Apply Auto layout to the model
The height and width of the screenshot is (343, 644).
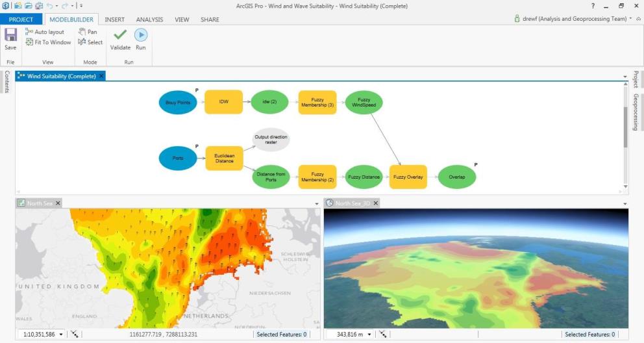point(45,32)
